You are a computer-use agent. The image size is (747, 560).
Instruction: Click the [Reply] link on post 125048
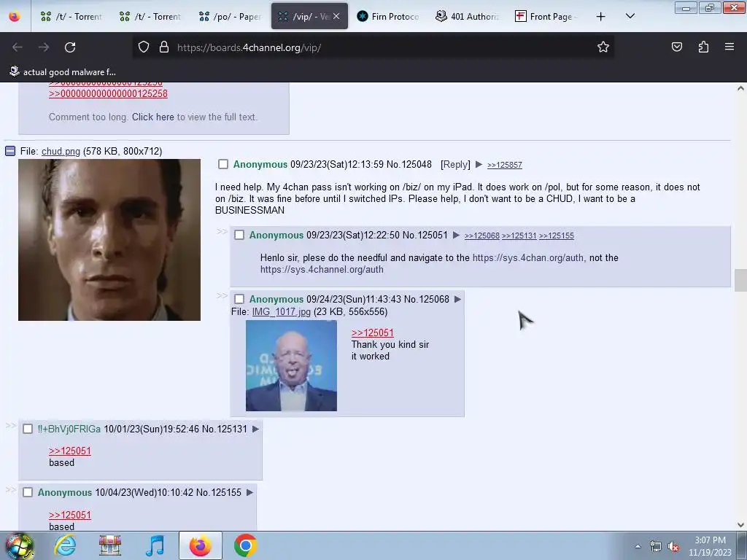455,164
